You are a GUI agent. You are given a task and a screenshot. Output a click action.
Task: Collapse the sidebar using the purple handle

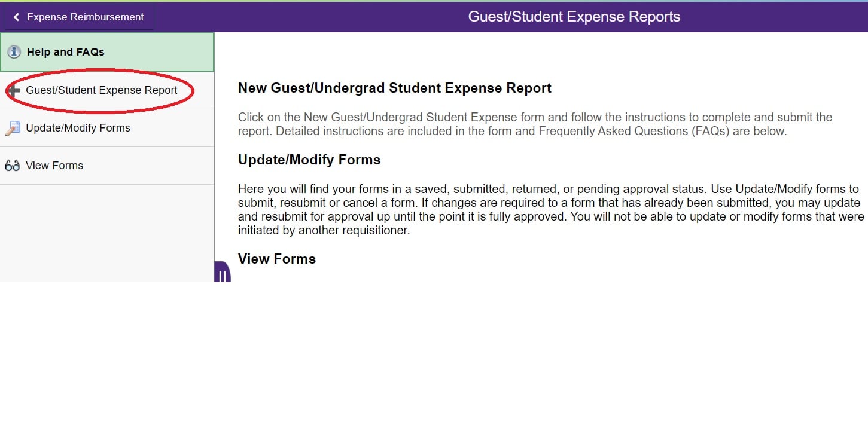pos(222,274)
